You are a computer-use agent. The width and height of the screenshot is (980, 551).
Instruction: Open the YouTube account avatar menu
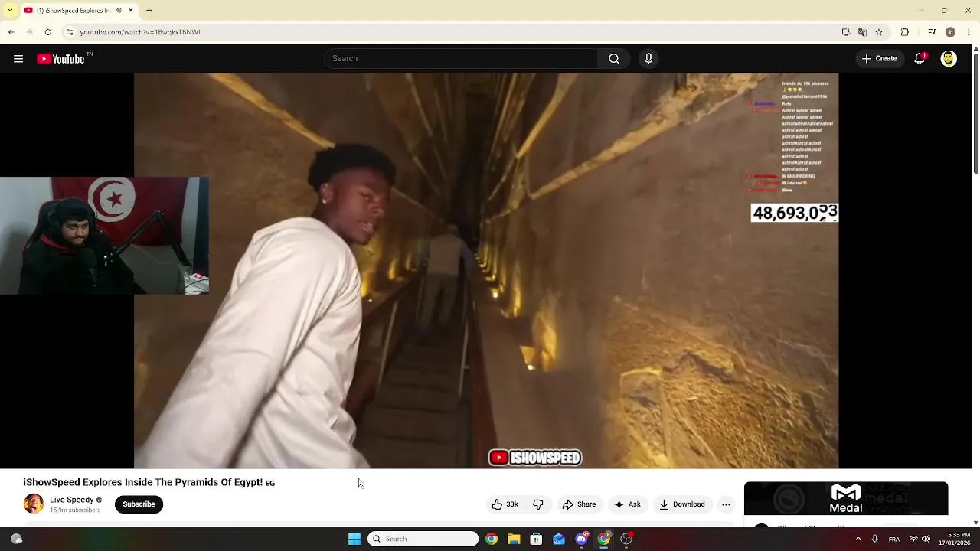[x=949, y=59]
